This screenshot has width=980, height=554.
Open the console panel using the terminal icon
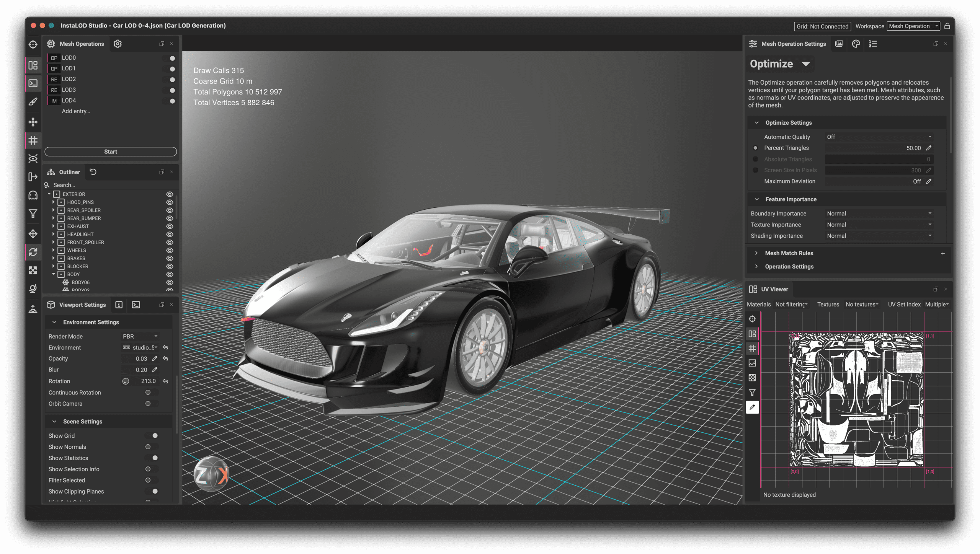click(33, 83)
